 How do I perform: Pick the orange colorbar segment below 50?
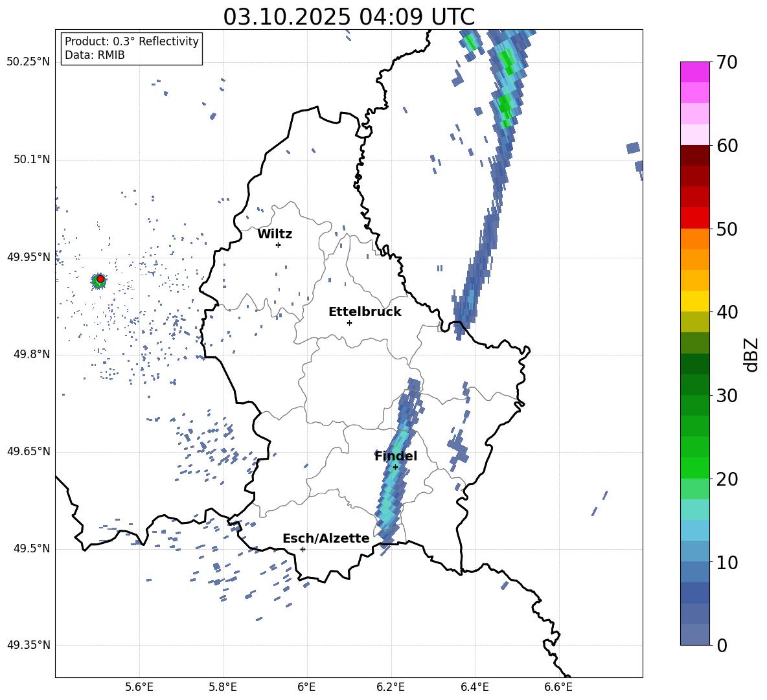(694, 238)
